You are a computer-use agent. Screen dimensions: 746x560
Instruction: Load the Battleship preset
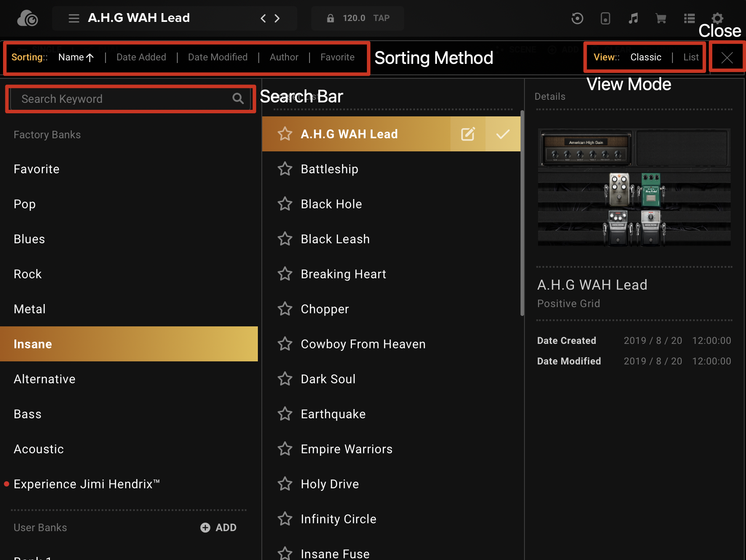[x=391, y=169]
